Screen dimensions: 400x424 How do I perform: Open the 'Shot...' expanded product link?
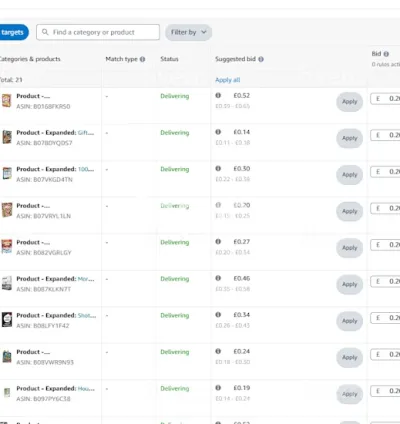pyautogui.click(x=87, y=315)
